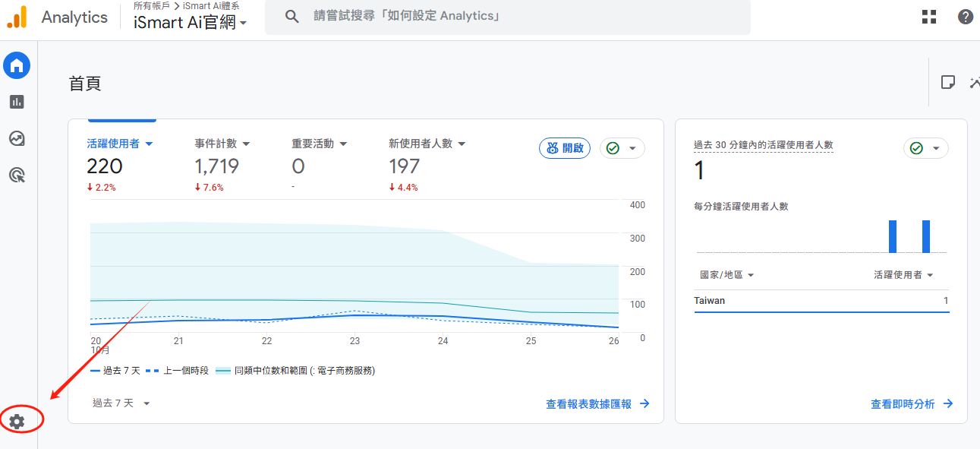Open the Explore icon in sidebar
This screenshot has width=980, height=449.
(x=17, y=138)
